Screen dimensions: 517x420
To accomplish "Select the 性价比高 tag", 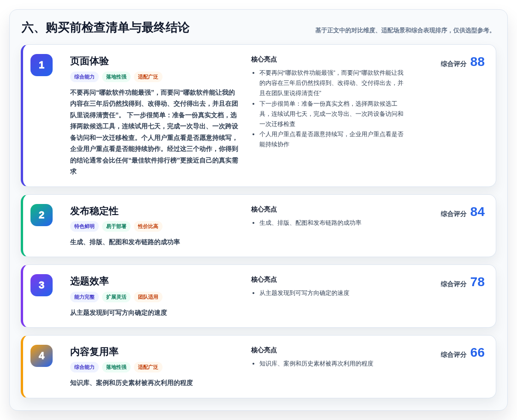I will point(148,227).
